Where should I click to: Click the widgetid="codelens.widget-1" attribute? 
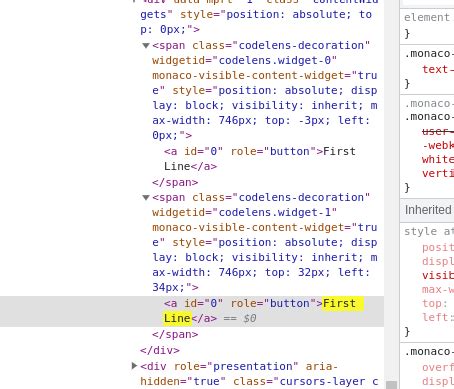pyautogui.click(x=244, y=212)
